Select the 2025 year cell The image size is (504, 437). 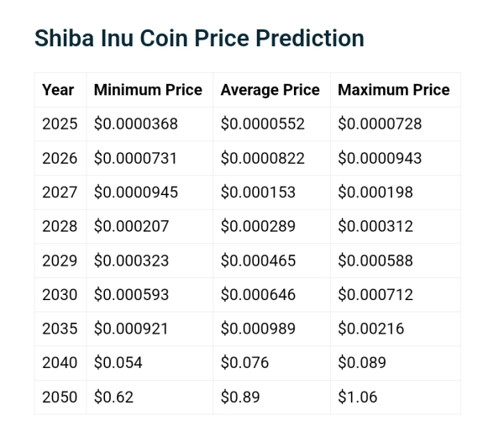coord(60,124)
